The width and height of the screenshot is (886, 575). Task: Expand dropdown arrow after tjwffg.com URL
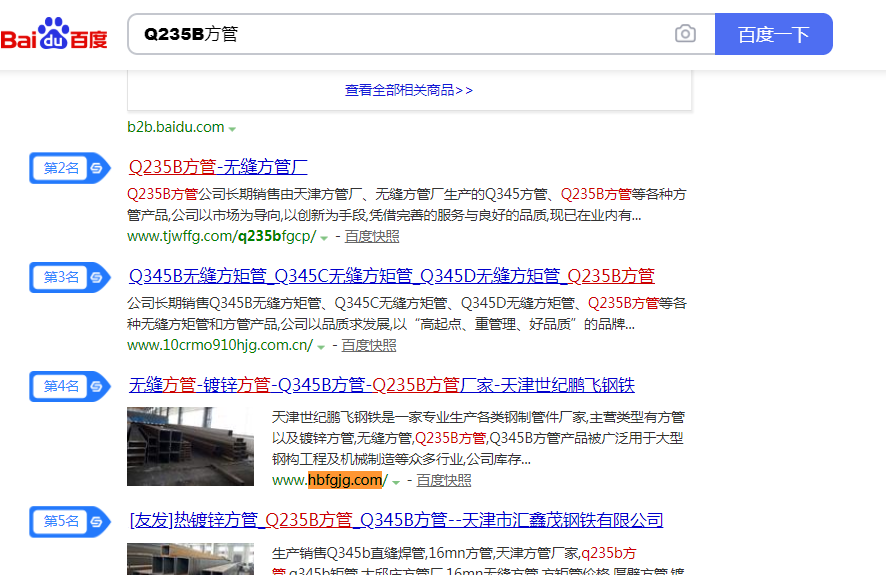tap(324, 238)
